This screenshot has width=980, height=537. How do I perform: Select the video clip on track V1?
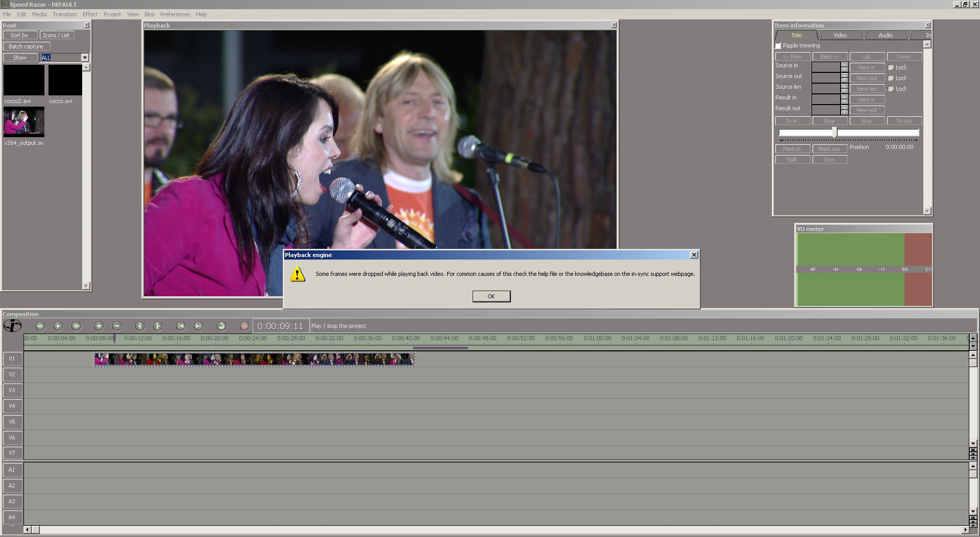click(x=254, y=359)
